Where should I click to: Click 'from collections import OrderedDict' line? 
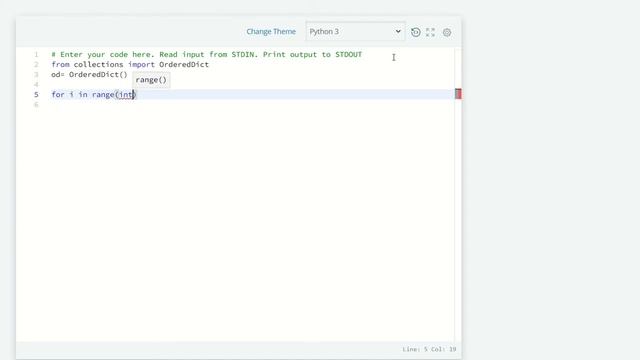tap(130, 64)
